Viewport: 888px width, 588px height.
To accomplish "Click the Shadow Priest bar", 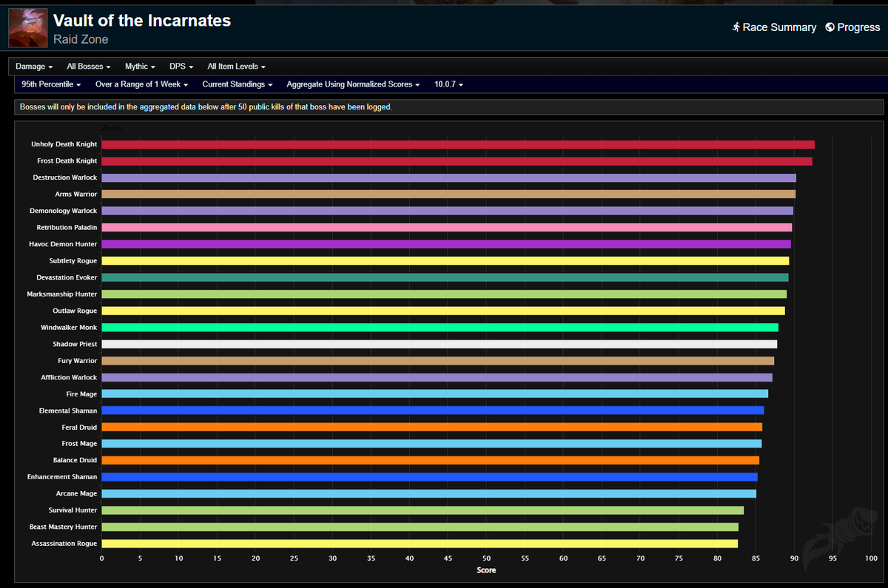I will click(x=439, y=344).
